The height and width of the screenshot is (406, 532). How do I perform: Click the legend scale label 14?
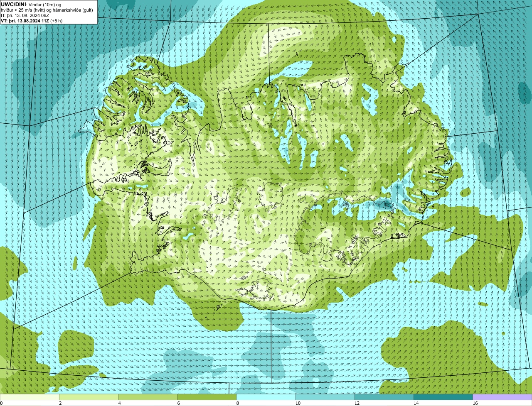click(416, 403)
